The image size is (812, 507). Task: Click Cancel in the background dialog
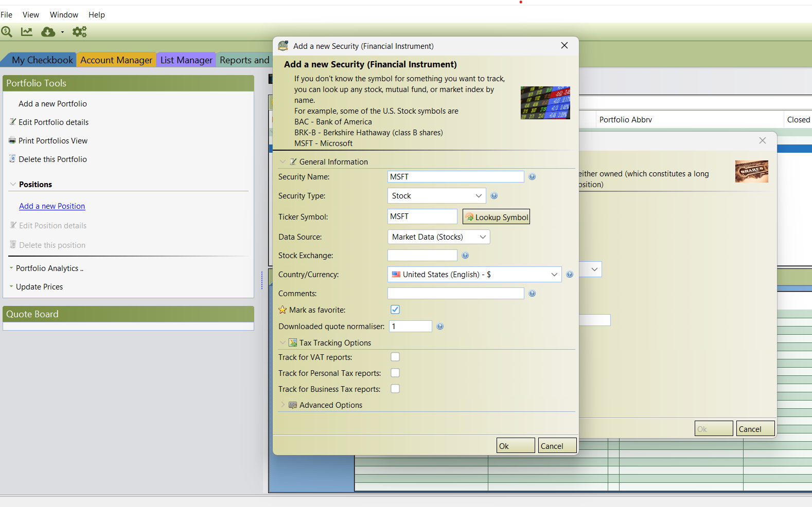755,429
